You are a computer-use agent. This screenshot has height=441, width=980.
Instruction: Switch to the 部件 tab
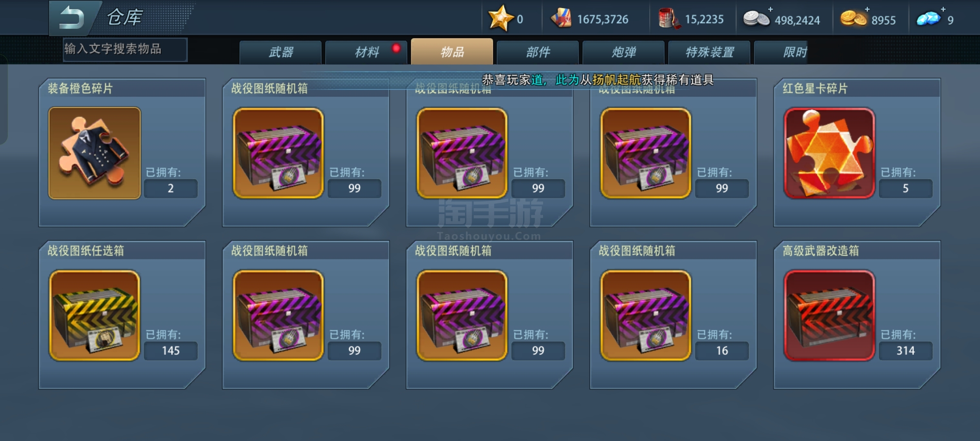(x=538, y=52)
